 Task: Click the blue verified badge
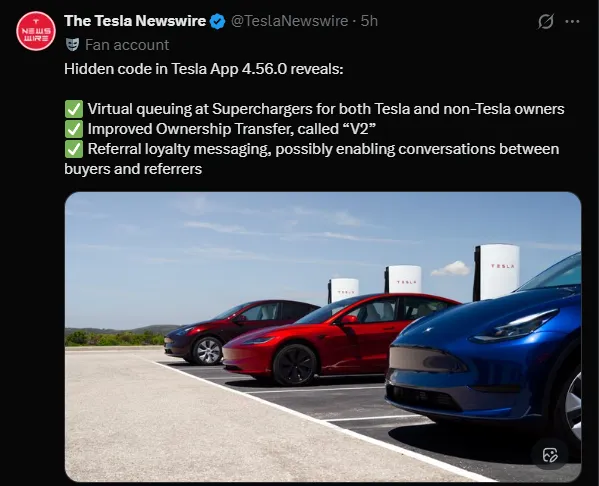click(x=218, y=21)
